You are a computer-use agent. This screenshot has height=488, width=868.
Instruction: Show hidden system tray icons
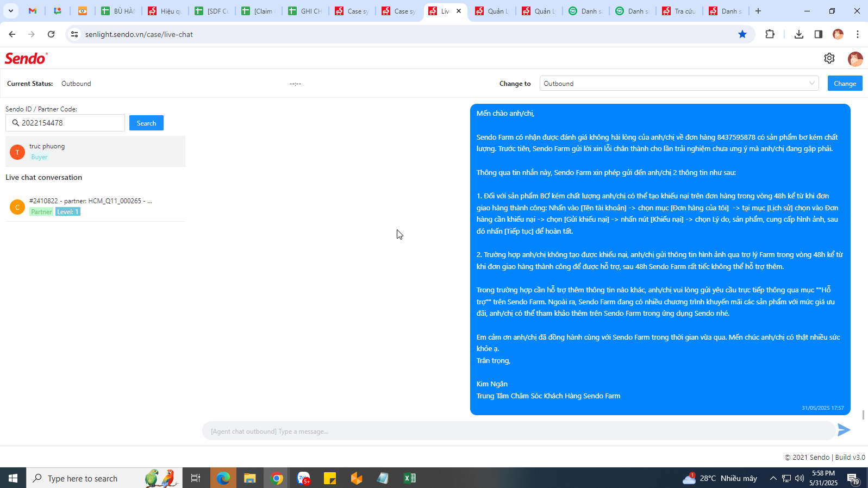point(773,478)
